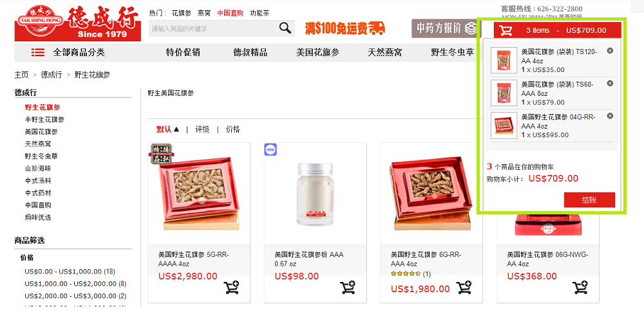Open the 特价促销 menu item
Viewport: 644px width, 318px height.
click(x=183, y=53)
